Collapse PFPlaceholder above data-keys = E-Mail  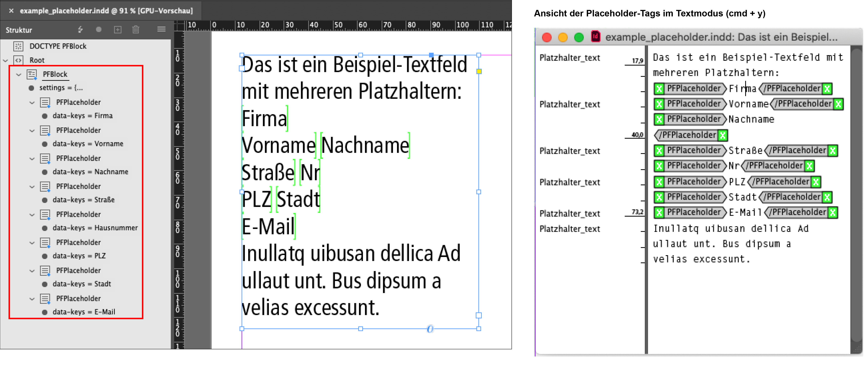[32, 299]
